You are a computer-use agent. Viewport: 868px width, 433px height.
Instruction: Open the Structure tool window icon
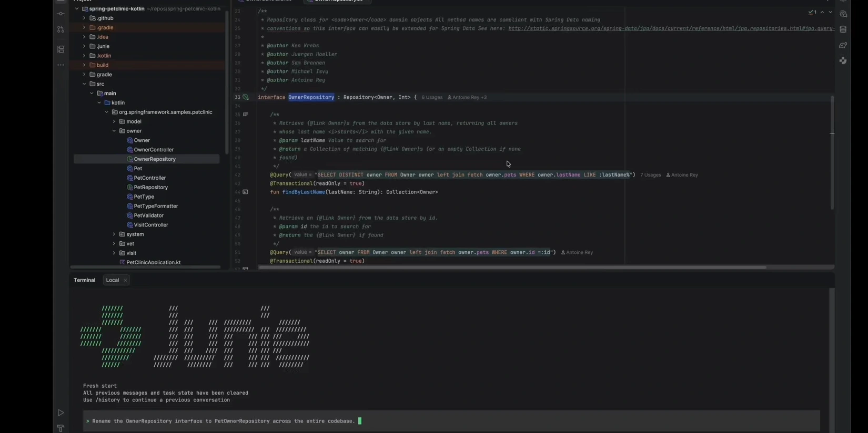point(60,49)
